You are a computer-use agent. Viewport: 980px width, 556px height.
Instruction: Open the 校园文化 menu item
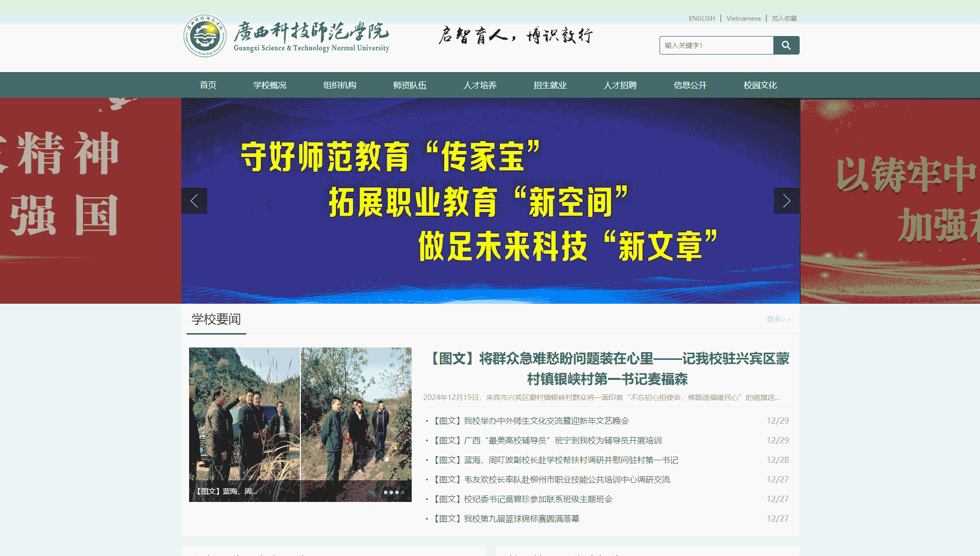[x=761, y=85]
